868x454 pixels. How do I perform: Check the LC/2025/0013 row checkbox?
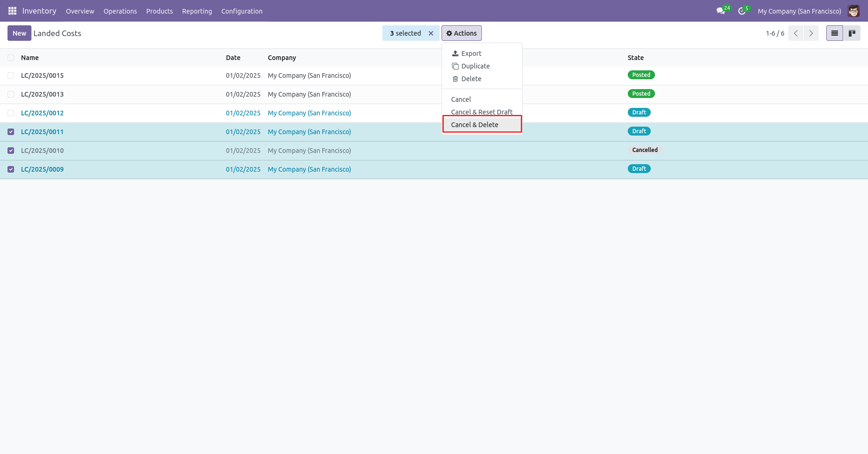(x=11, y=94)
